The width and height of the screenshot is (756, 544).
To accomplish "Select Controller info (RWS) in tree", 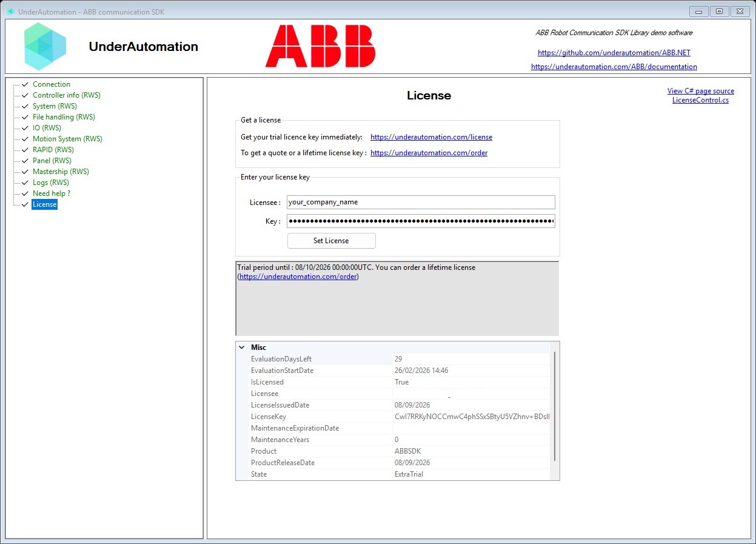I will (x=67, y=95).
